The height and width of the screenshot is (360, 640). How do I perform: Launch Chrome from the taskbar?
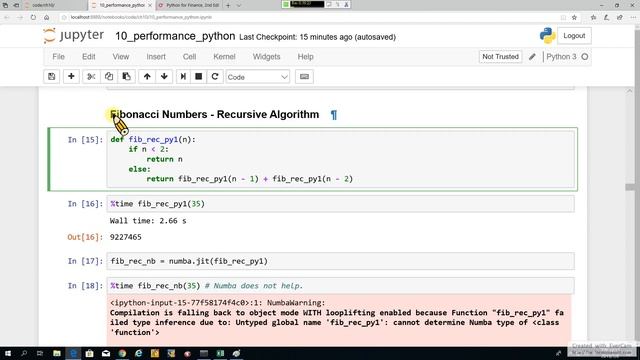(122, 353)
